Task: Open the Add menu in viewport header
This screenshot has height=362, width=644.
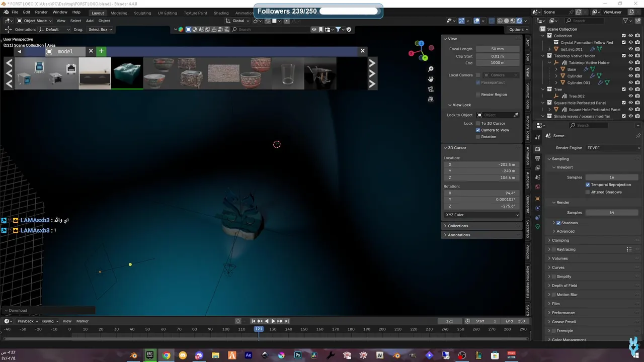Action: click(90, 21)
